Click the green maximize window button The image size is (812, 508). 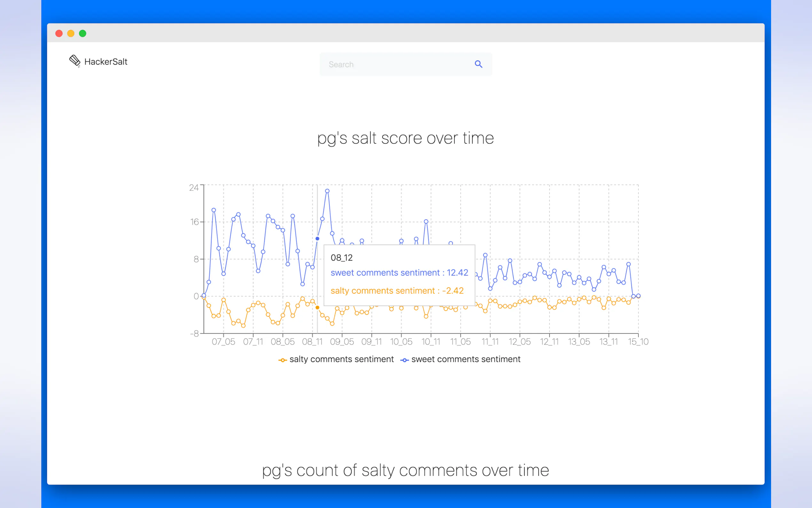(x=82, y=33)
